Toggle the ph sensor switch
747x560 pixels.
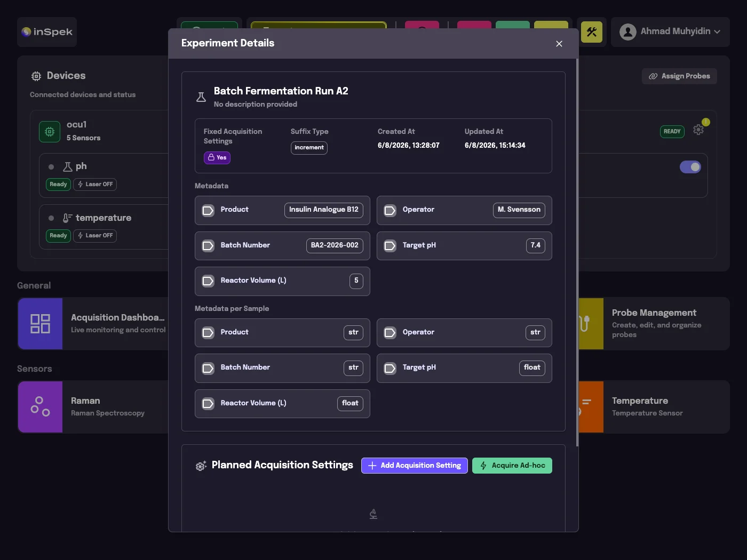(690, 167)
